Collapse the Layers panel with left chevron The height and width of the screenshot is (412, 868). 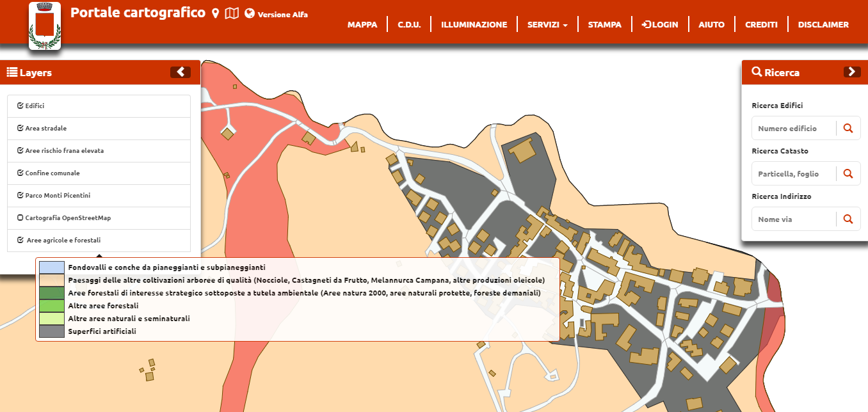coord(181,72)
